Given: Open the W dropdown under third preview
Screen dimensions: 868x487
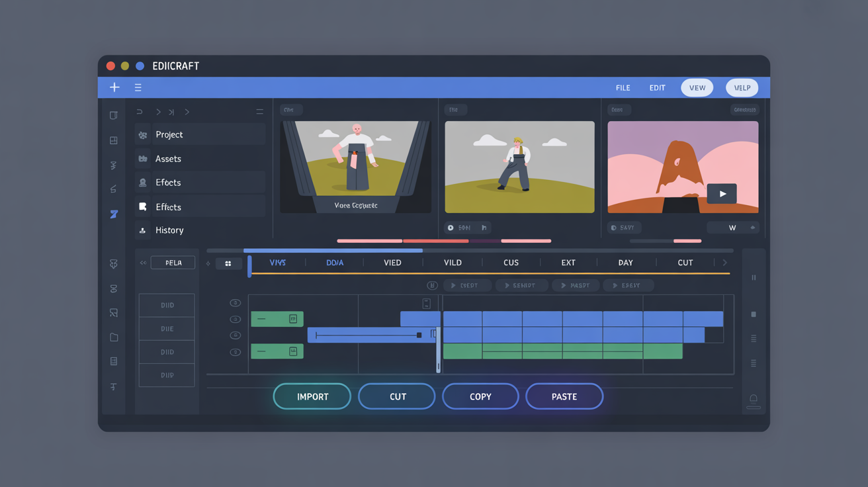Looking at the screenshot, I should pos(733,228).
